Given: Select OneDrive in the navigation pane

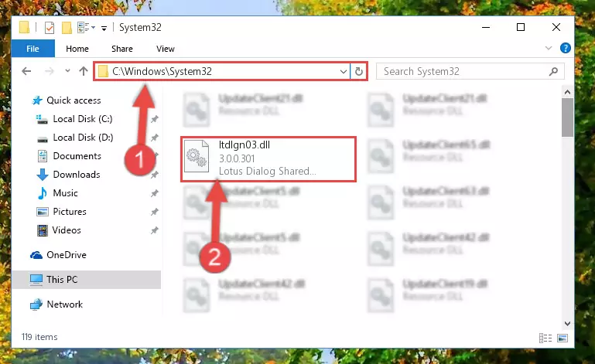Looking at the screenshot, I should [x=66, y=255].
